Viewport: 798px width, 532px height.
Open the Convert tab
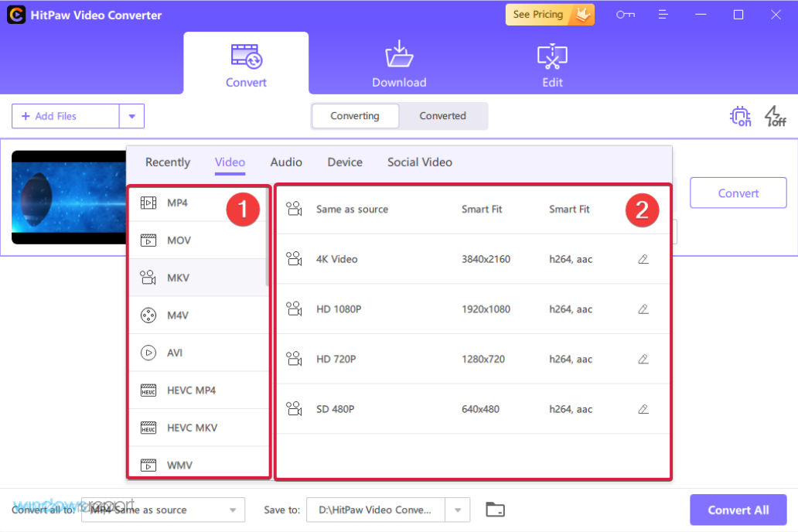[246, 64]
